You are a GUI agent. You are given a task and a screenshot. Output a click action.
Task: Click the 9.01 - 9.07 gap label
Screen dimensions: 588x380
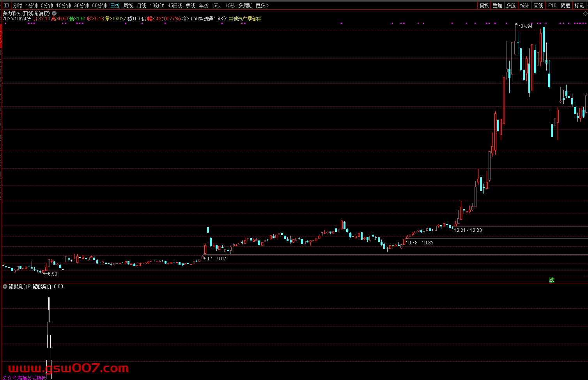coord(215,259)
